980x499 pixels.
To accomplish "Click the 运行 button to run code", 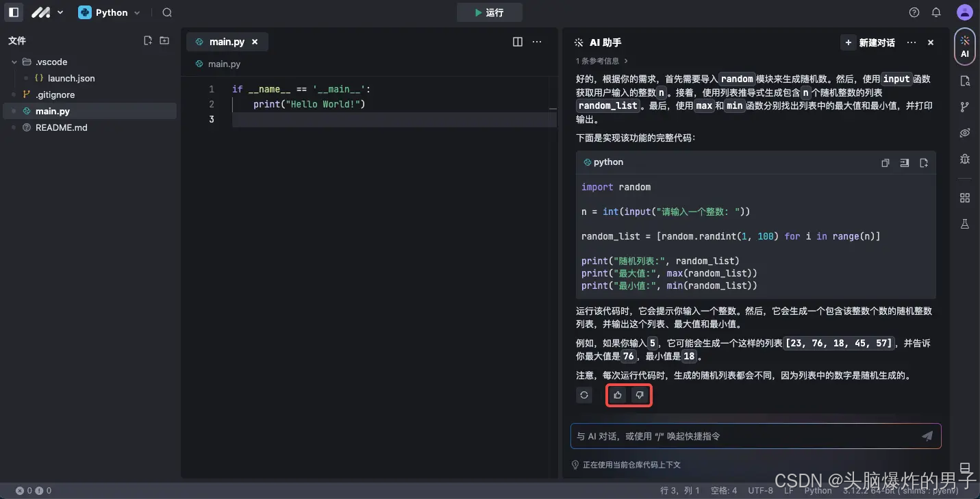I will point(489,12).
